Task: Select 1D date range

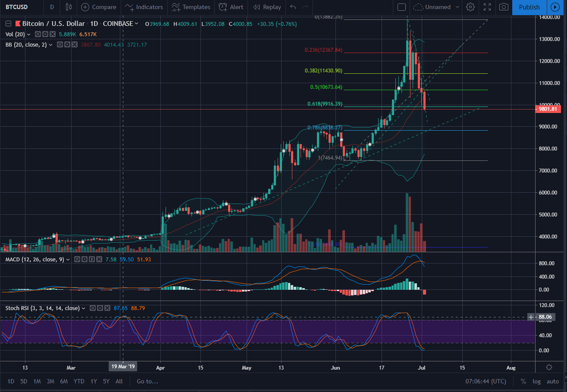Action: coord(11,381)
